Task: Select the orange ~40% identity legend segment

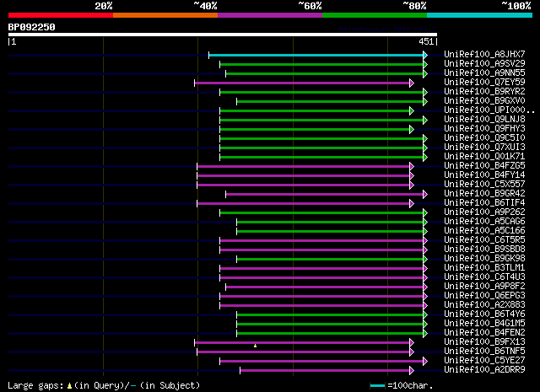Action: (165, 15)
